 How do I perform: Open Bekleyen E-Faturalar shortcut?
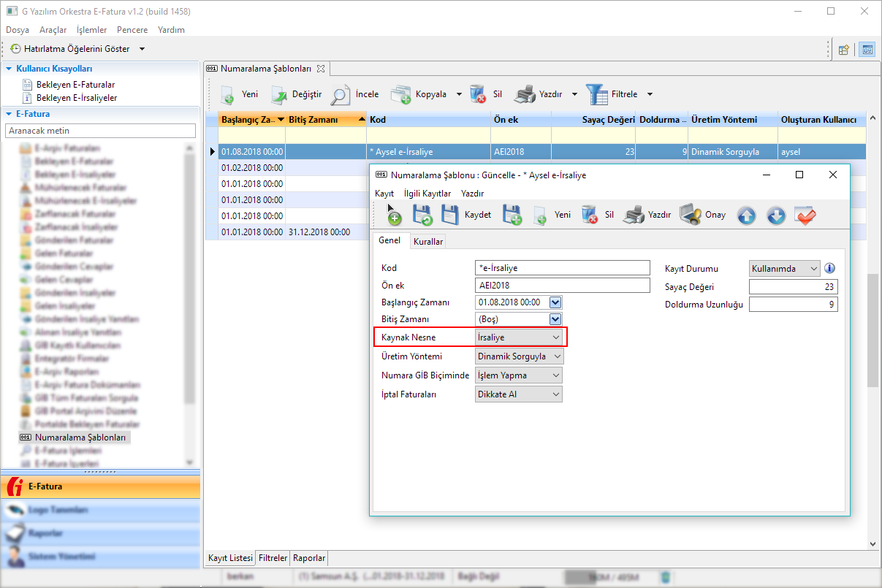(x=75, y=85)
